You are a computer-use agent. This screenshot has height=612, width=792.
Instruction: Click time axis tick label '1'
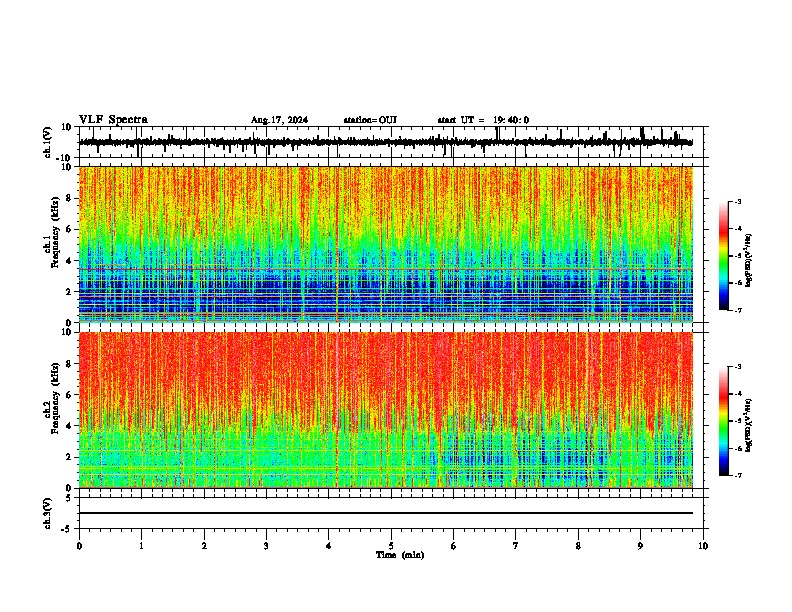point(141,546)
